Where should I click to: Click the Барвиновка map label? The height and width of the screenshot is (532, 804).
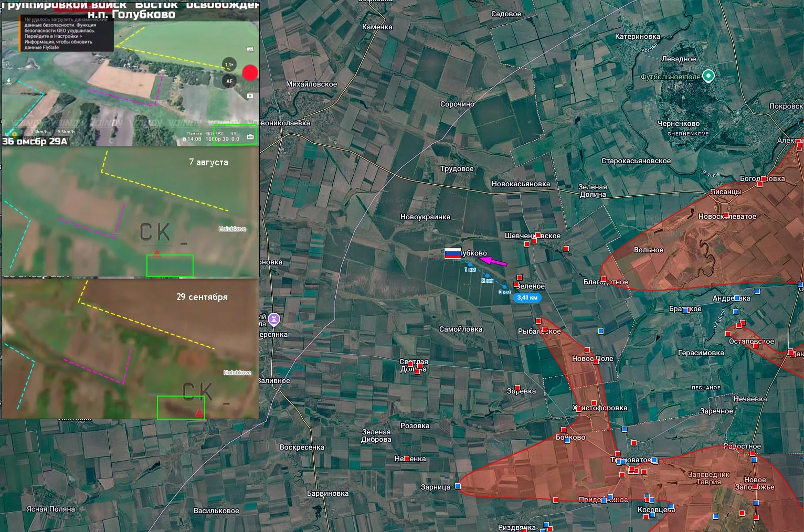pyautogui.click(x=327, y=493)
